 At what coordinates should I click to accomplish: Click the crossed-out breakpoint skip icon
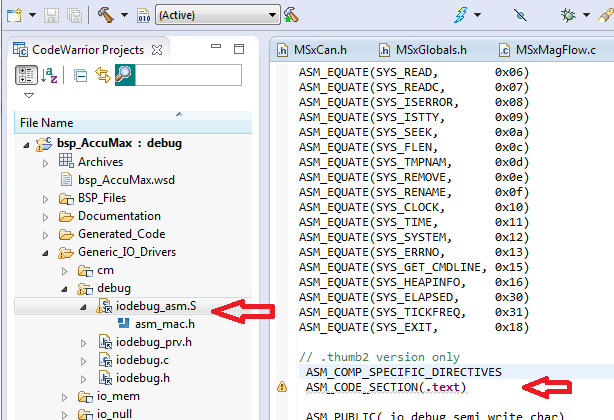[520, 15]
